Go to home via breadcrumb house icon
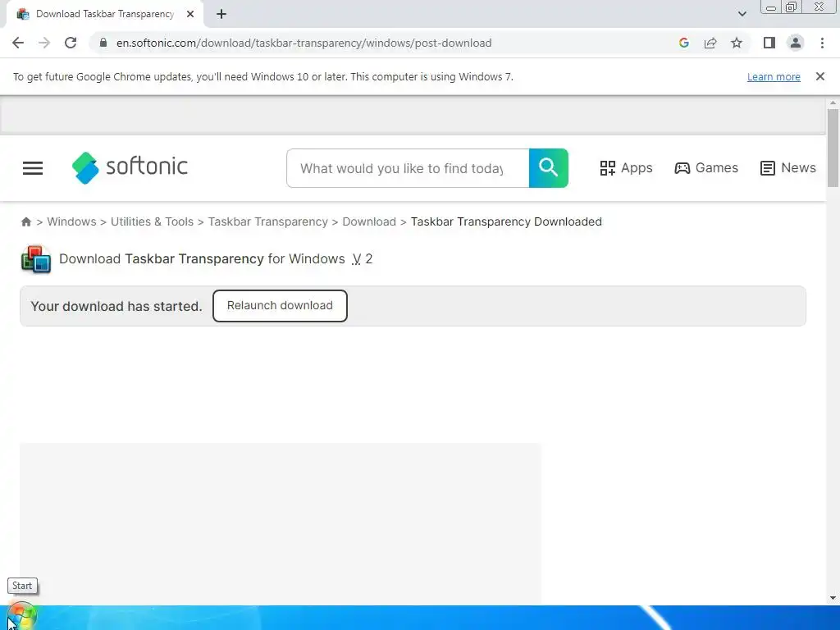The image size is (840, 630). click(x=25, y=221)
